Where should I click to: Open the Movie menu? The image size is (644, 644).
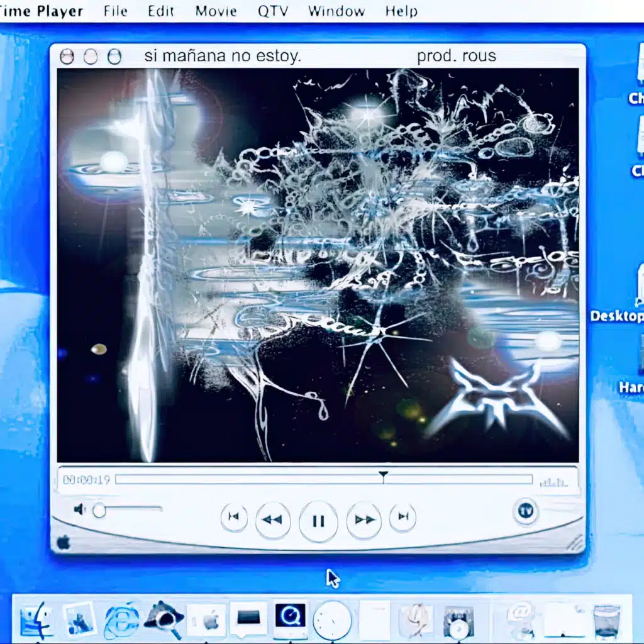[217, 11]
